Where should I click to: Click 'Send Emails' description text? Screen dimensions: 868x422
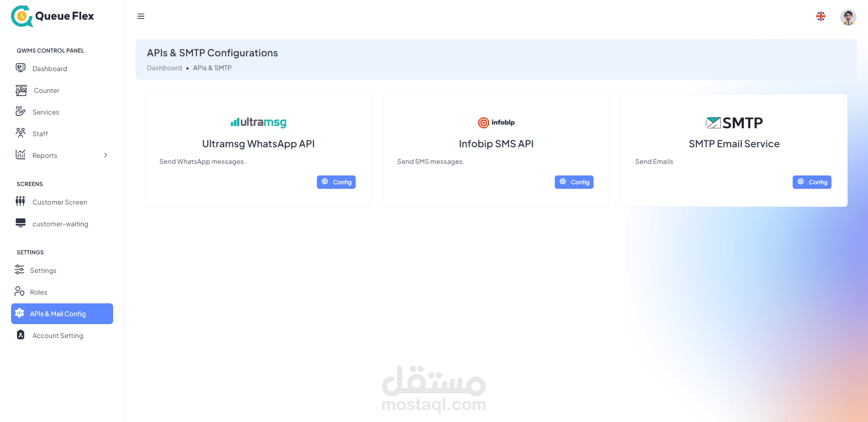[x=654, y=162]
